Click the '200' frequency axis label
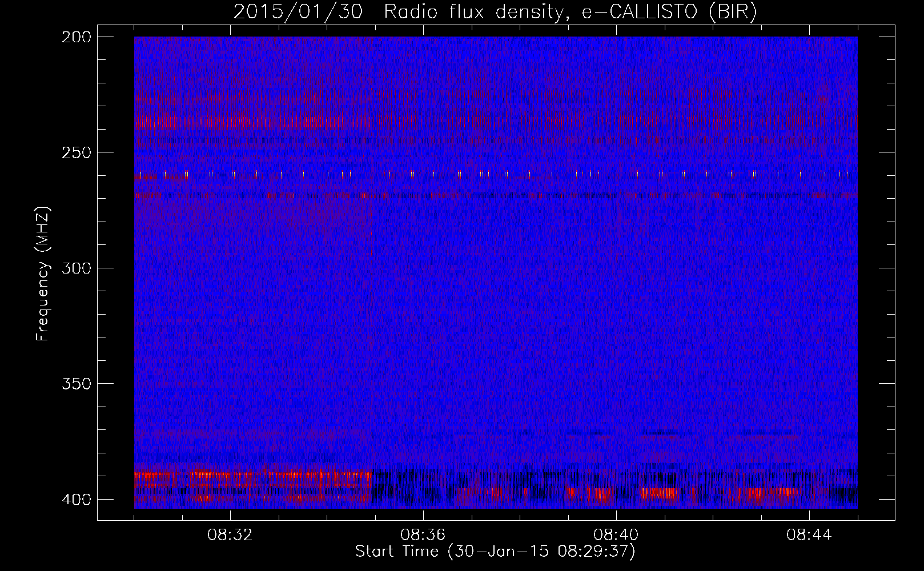Screen dimensions: 924x571 point(76,37)
